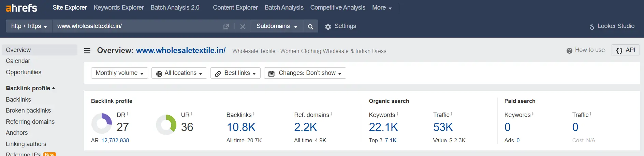Click All time 20.7K text
Viewport: 644px width, 156px height.
click(x=244, y=140)
